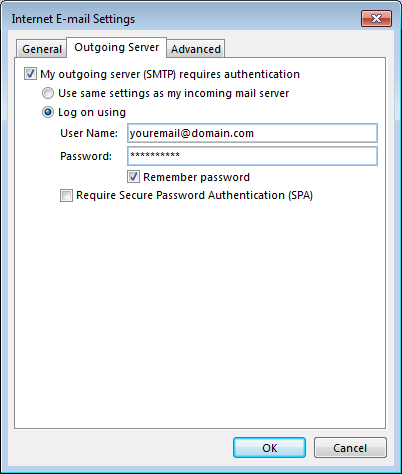
Task: Select the Outgoing Server tab
Action: coord(116,47)
